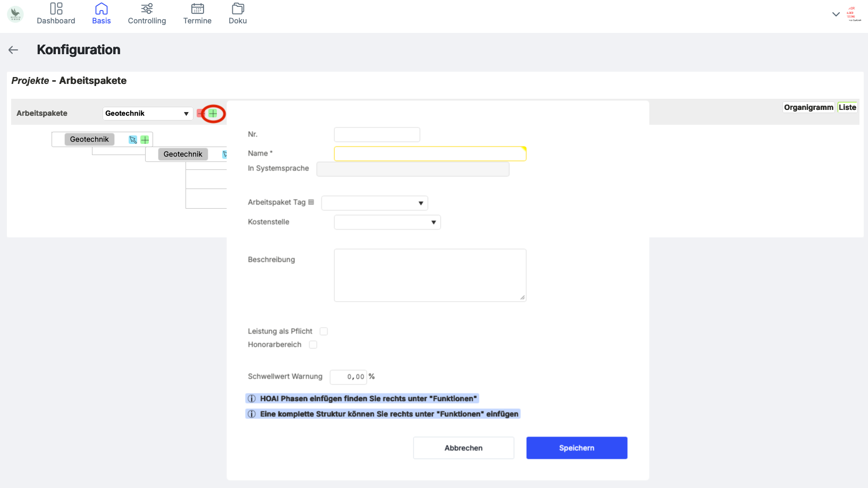The height and width of the screenshot is (488, 868).
Task: Cancel with the Abbrechen button
Action: coord(464,448)
